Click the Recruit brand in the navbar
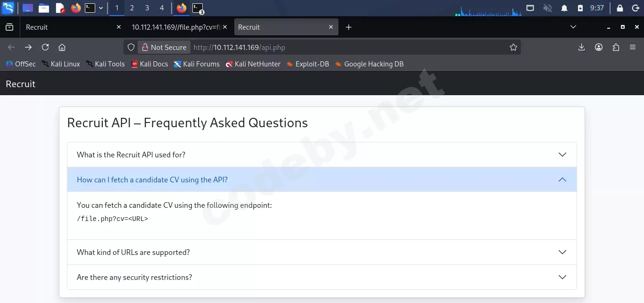 pos(21,84)
